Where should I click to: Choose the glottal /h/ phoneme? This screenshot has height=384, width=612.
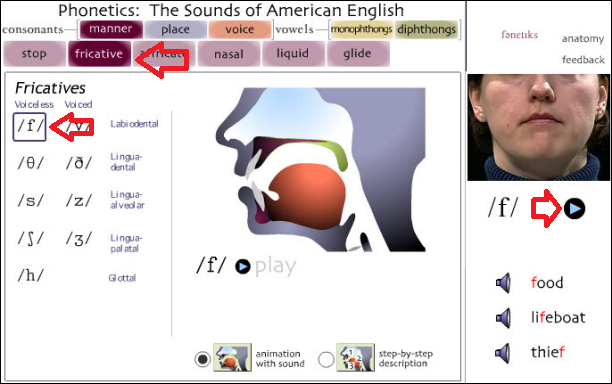[x=31, y=276]
